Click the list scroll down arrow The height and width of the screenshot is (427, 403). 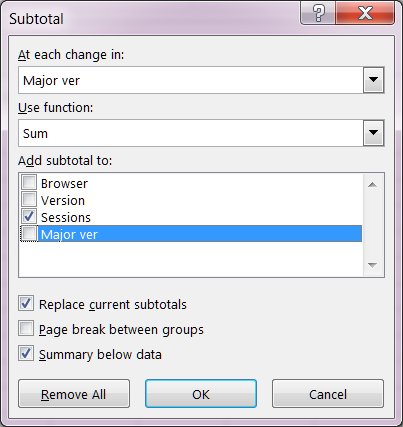[x=373, y=265]
